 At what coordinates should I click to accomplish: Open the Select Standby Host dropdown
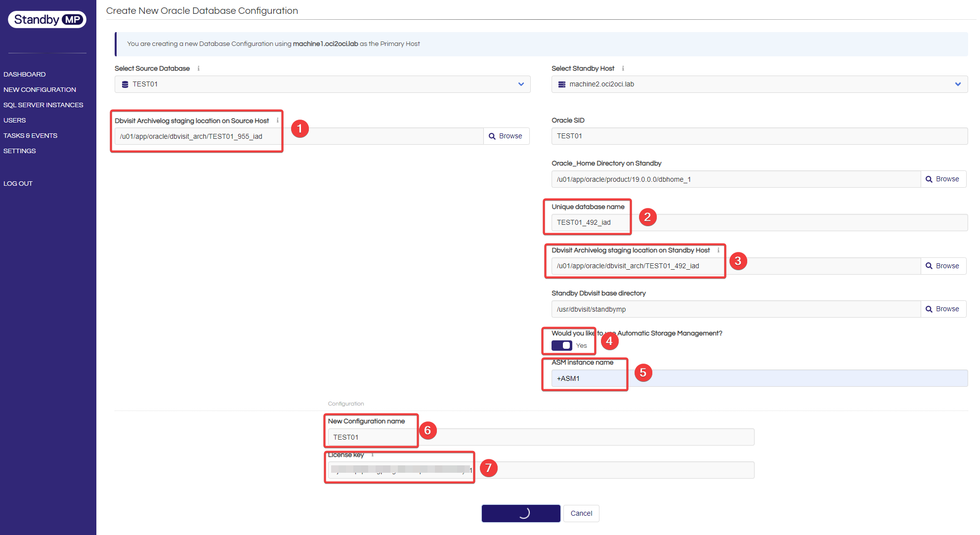tap(760, 84)
